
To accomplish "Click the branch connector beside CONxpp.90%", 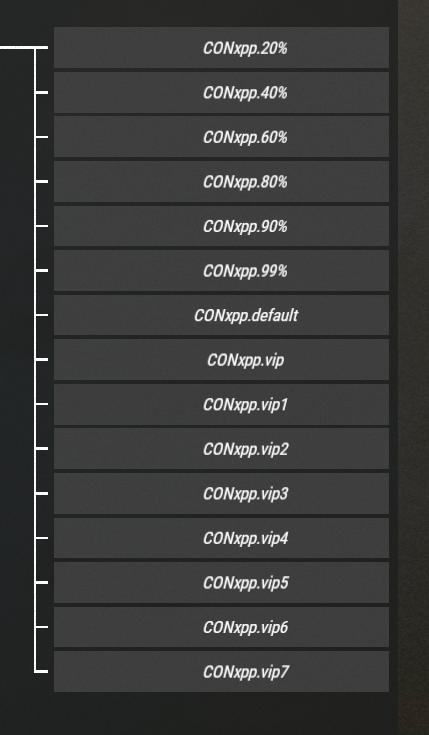I will coord(41,226).
